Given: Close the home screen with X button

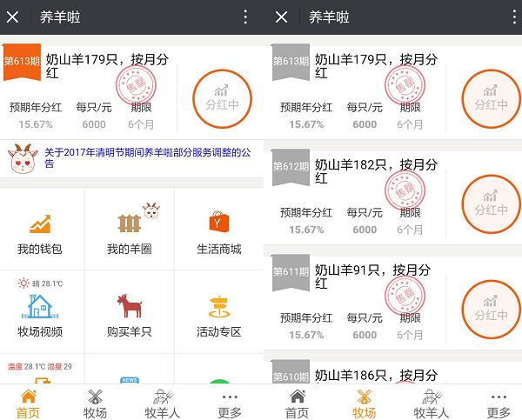Looking at the screenshot, I should (x=15, y=17).
